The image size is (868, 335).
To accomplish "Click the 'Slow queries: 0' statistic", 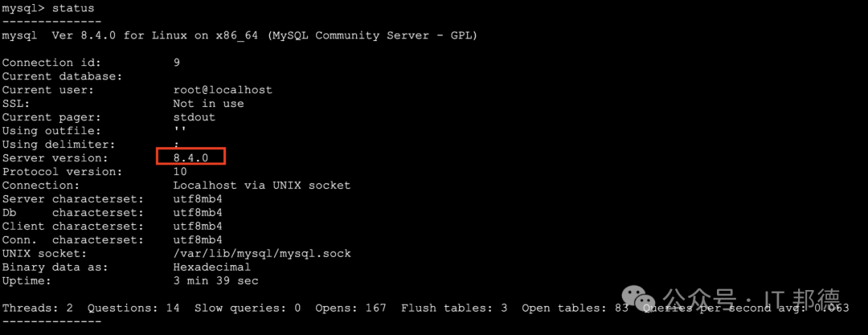I will tap(248, 308).
